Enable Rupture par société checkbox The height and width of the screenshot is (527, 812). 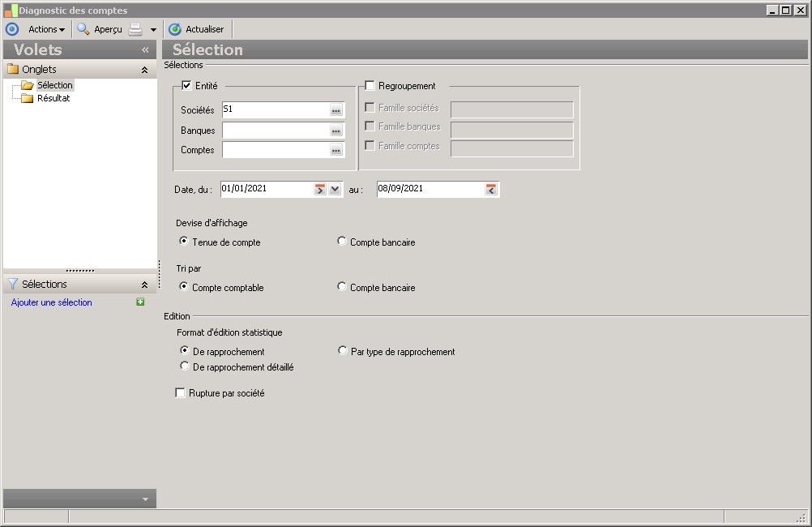click(180, 392)
